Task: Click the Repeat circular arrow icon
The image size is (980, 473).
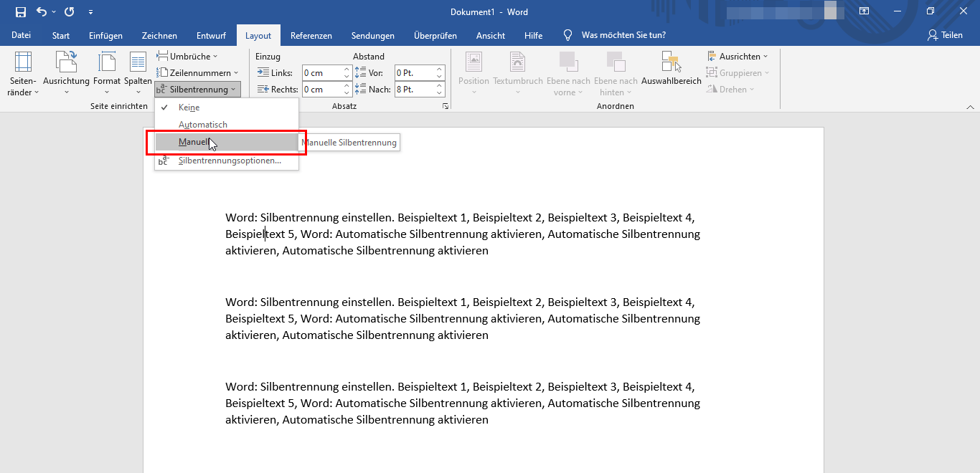Action: coord(69,12)
